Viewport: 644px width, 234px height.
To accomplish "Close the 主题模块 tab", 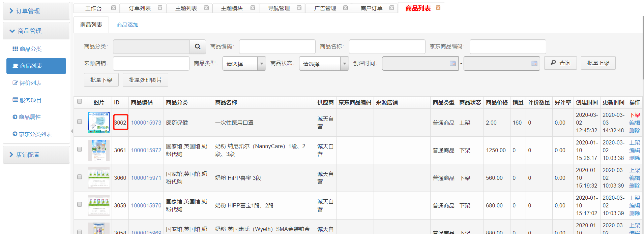I will click(253, 8).
